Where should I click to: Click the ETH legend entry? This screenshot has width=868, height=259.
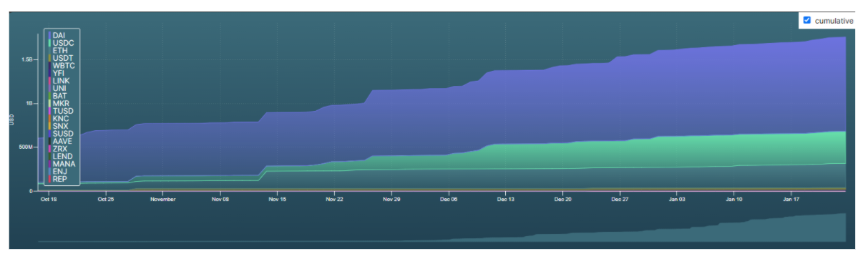point(60,51)
